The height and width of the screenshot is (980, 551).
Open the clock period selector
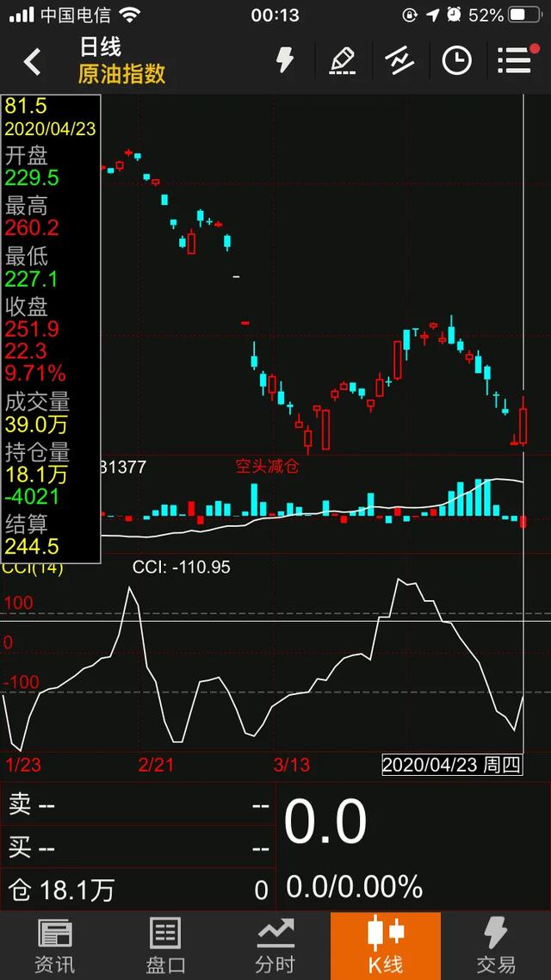tap(456, 60)
